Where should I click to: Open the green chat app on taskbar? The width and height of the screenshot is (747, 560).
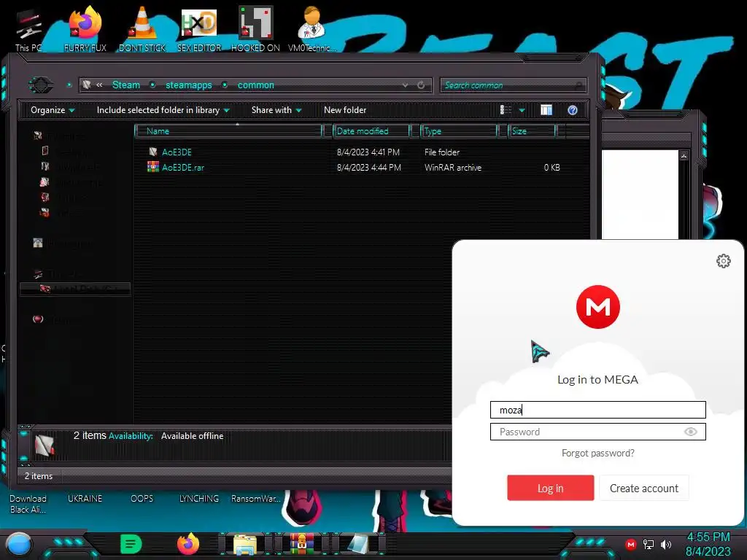[131, 545]
